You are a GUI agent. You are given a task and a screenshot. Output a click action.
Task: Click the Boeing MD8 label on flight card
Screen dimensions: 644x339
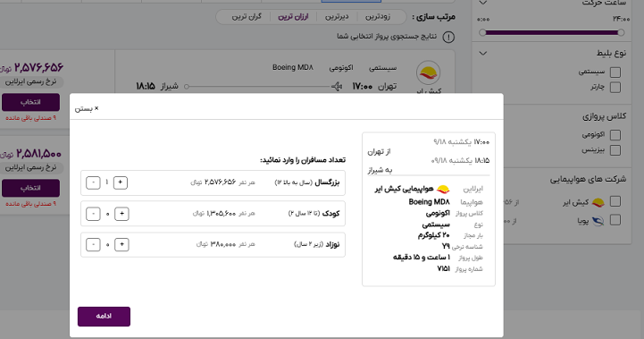pyautogui.click(x=293, y=67)
